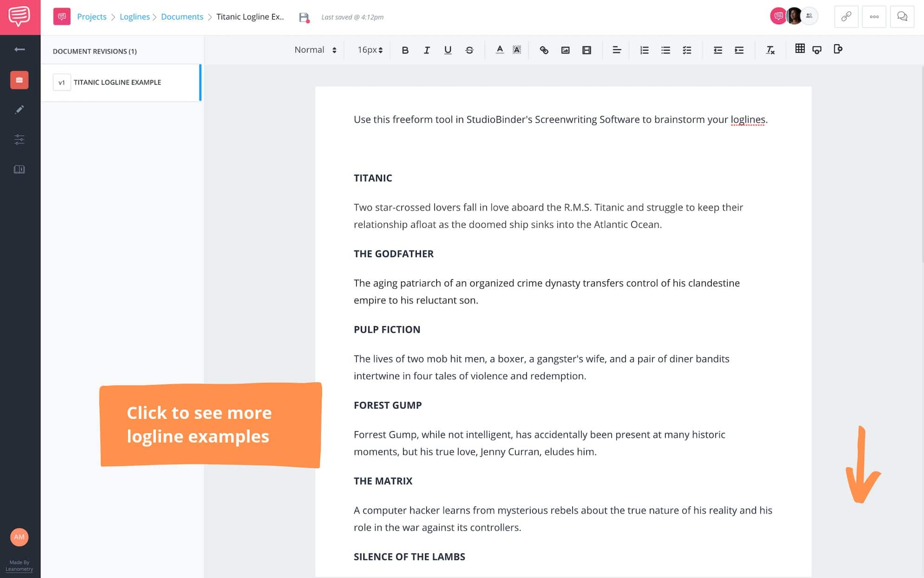Click the Text alignment icon
924x578 pixels.
click(615, 49)
